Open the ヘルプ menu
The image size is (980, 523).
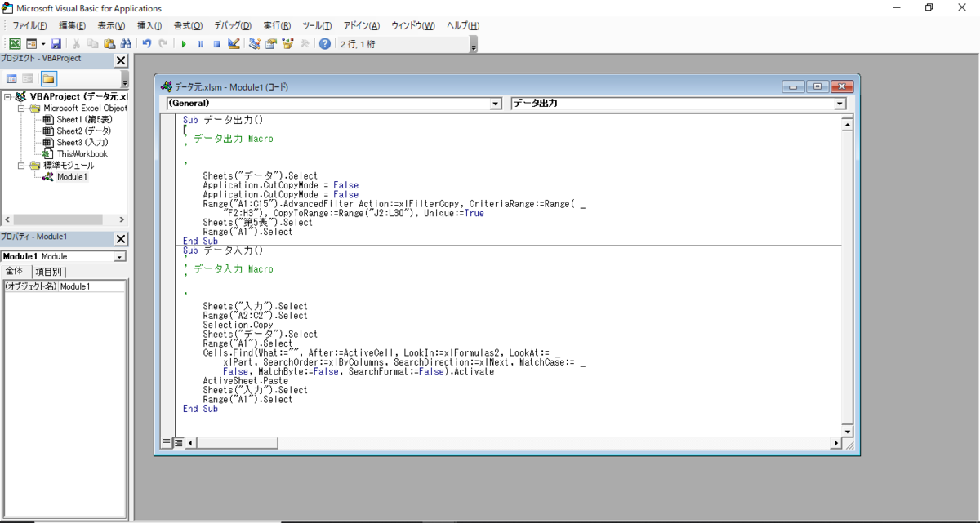point(463,26)
